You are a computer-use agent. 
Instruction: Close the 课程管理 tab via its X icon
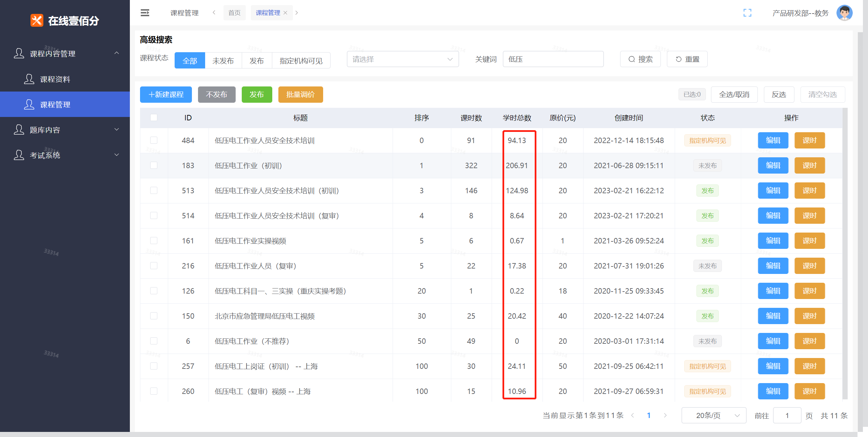click(285, 13)
